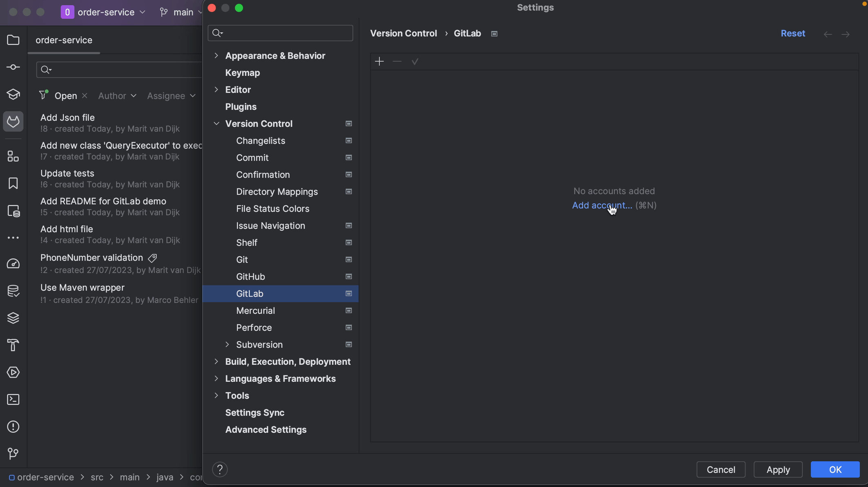Collapse the Version Control settings section

[x=216, y=124]
